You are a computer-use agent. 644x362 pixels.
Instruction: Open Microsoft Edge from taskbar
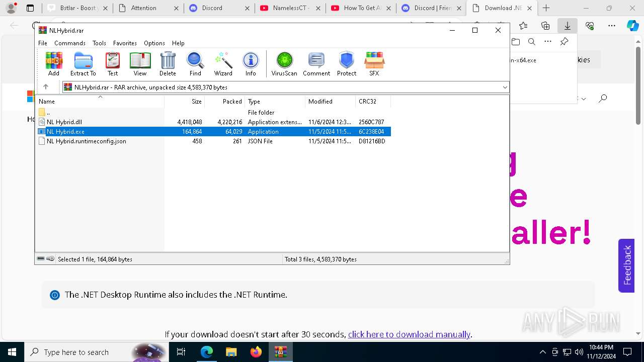tap(207, 352)
